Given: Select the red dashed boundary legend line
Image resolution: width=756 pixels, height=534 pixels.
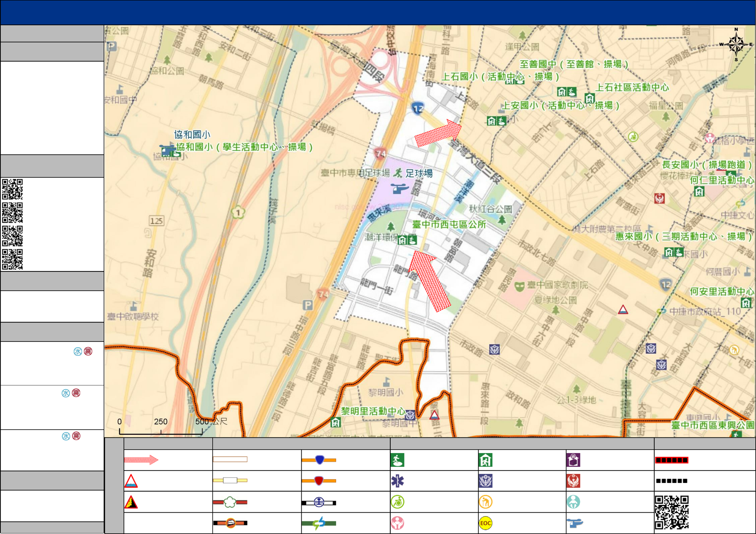Looking at the screenshot, I should 671,460.
